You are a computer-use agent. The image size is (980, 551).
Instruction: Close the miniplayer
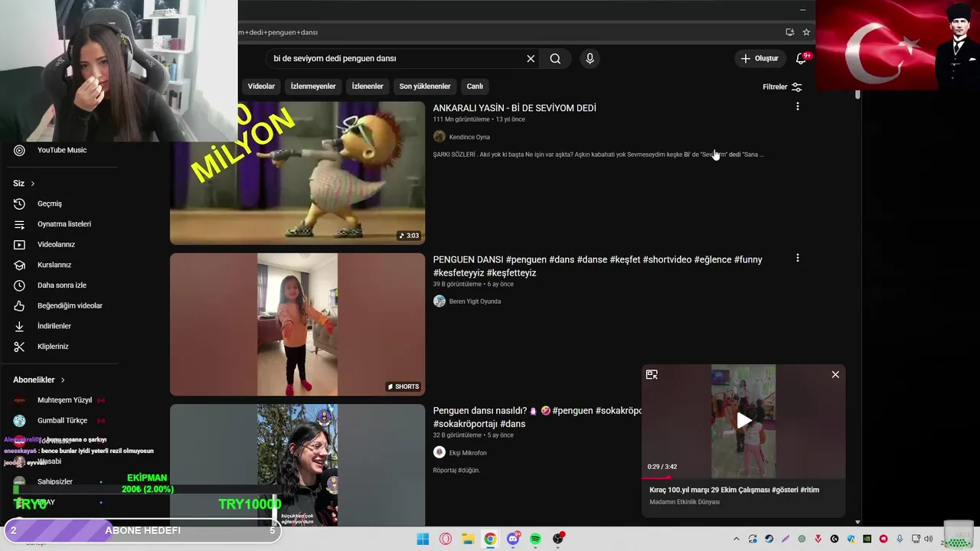point(835,374)
